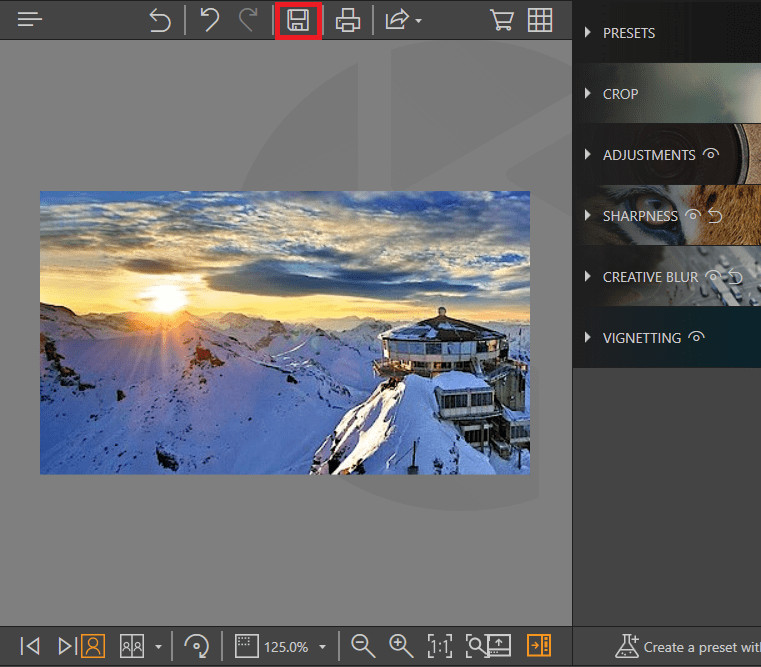Click the mountain landscape photo

[284, 332]
